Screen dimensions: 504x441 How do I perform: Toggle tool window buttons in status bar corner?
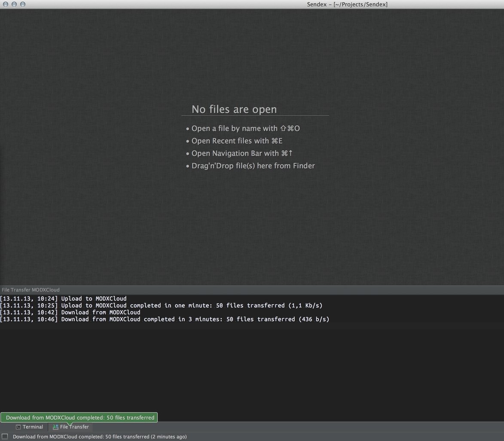5,437
